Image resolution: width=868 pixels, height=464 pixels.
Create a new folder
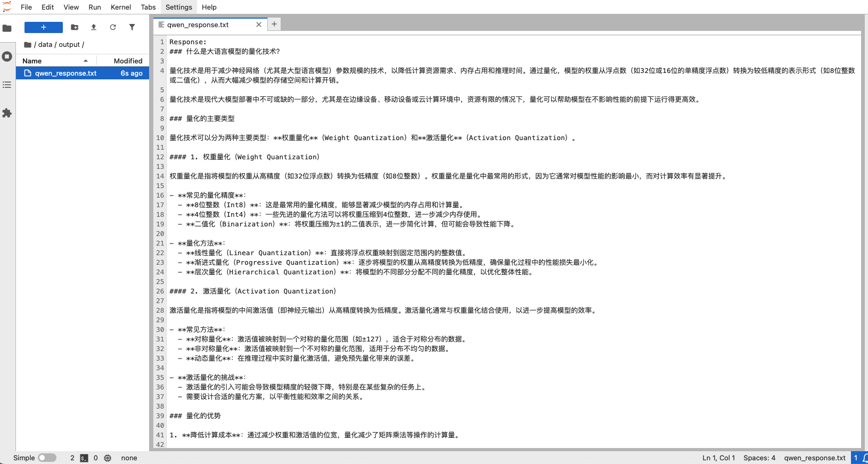(75, 27)
